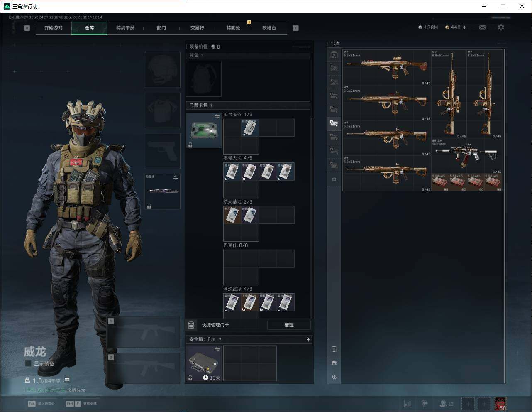Open the 改枪台 tab
This screenshot has width=532, height=412.
[x=269, y=28]
